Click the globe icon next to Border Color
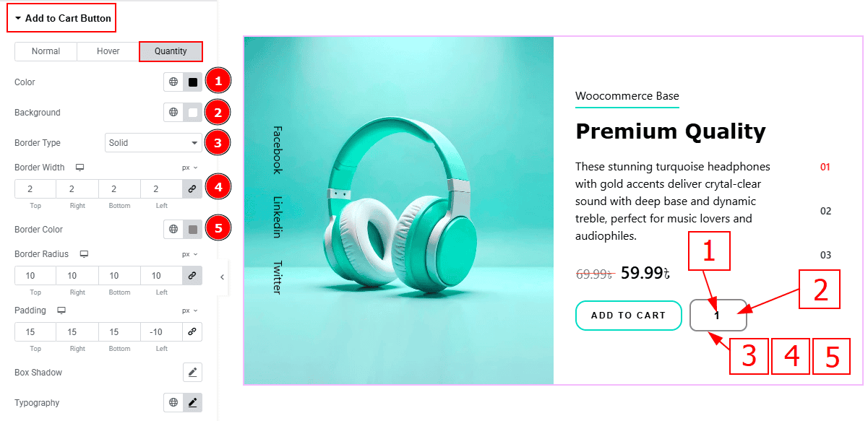Viewport: 868px width, 421px height. pyautogui.click(x=173, y=230)
